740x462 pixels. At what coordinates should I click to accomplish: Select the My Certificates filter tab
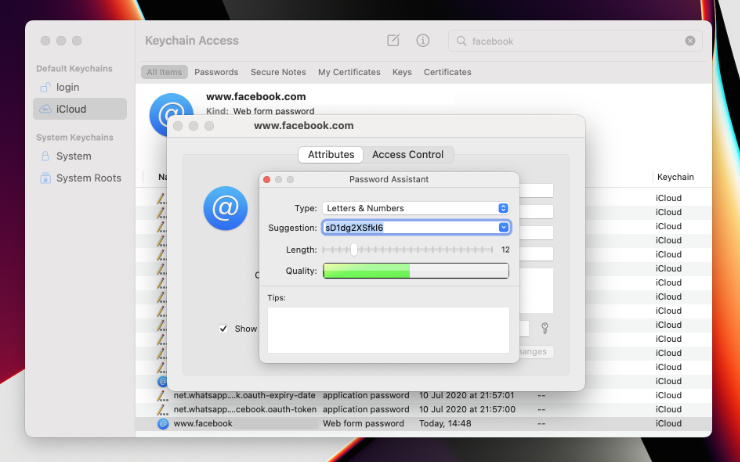pyautogui.click(x=349, y=72)
